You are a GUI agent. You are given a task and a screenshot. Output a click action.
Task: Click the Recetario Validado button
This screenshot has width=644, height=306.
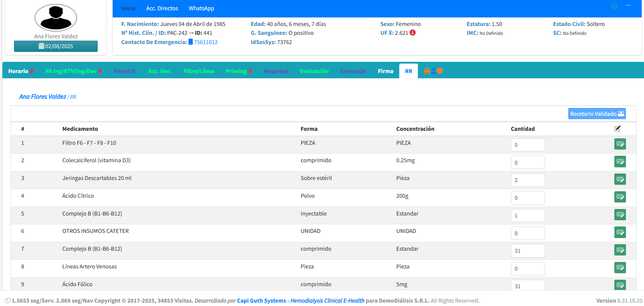(x=597, y=114)
